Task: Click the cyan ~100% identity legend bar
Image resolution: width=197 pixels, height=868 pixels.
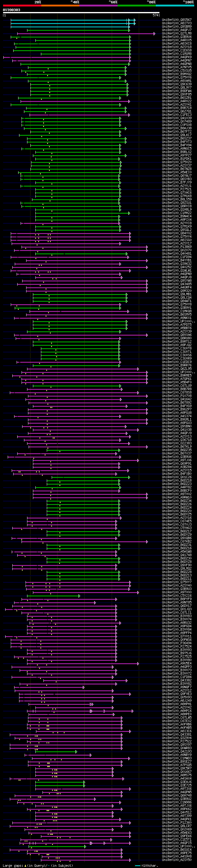Action: (175, 6)
